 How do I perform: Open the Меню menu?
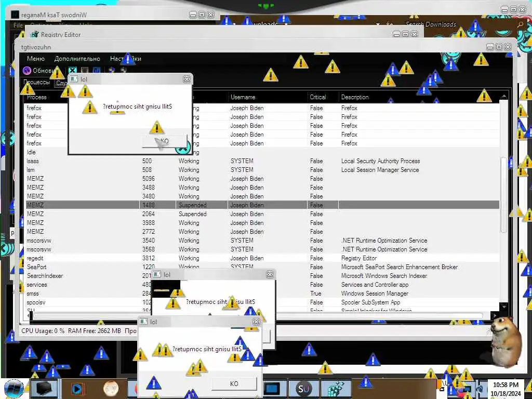[x=36, y=59]
